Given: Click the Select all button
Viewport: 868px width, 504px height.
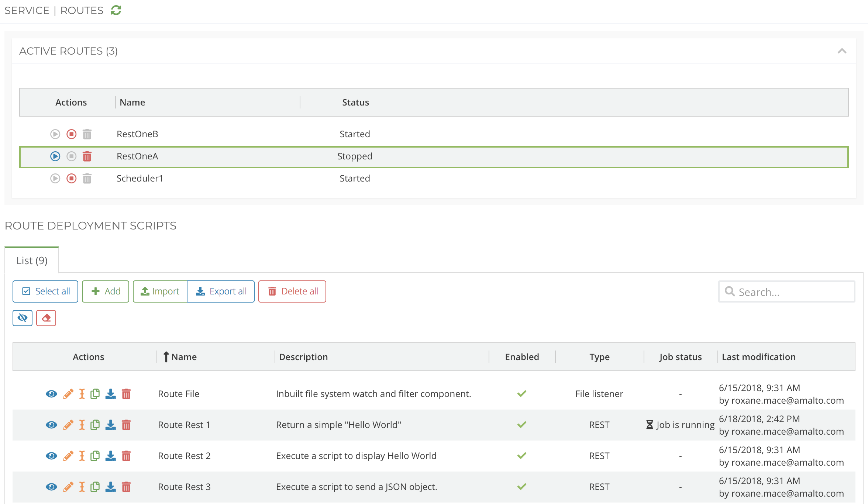Looking at the screenshot, I should coord(45,291).
